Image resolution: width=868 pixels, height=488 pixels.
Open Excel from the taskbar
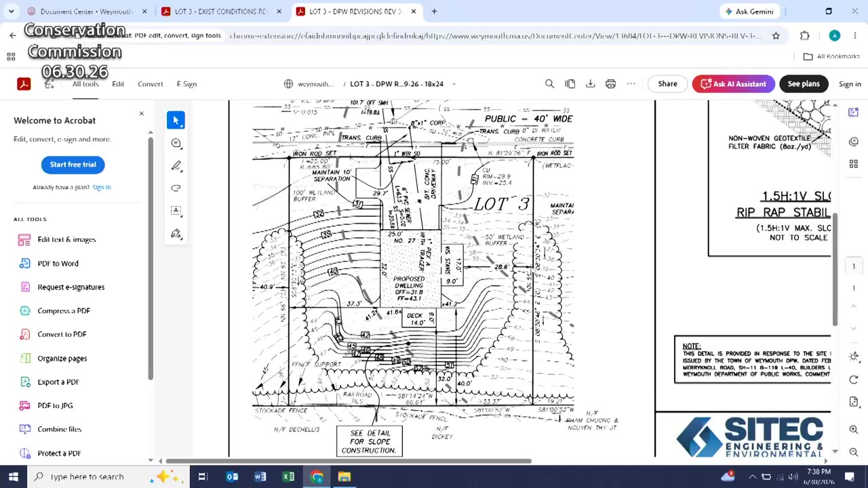[x=288, y=476]
